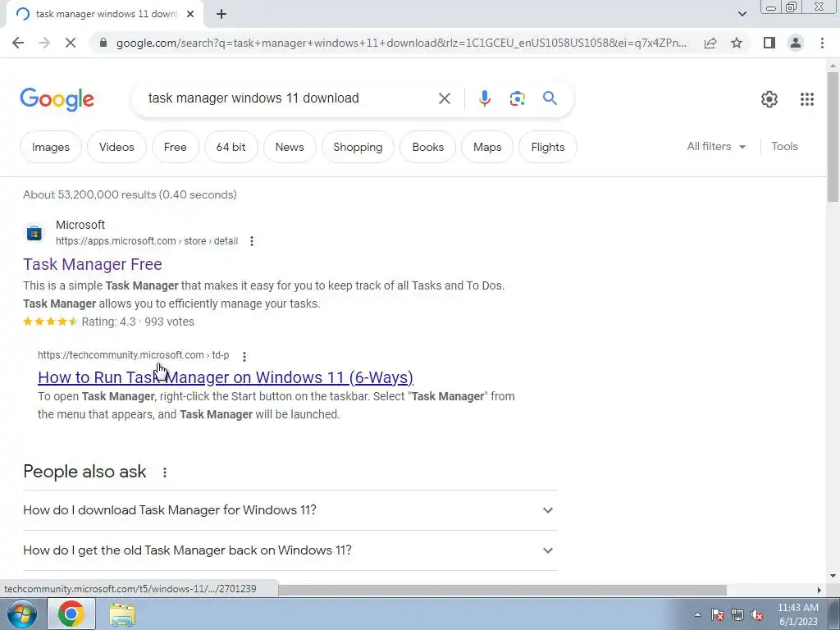Viewport: 840px width, 630px height.
Task: Open the apps.microsoft.com store detail URL
Action: 147,241
